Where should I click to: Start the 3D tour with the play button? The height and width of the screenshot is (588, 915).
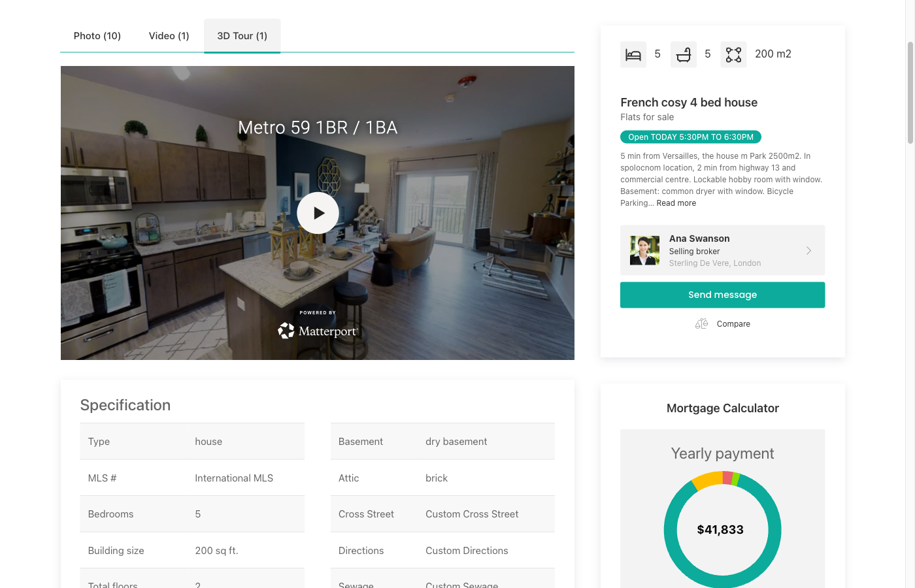point(318,213)
